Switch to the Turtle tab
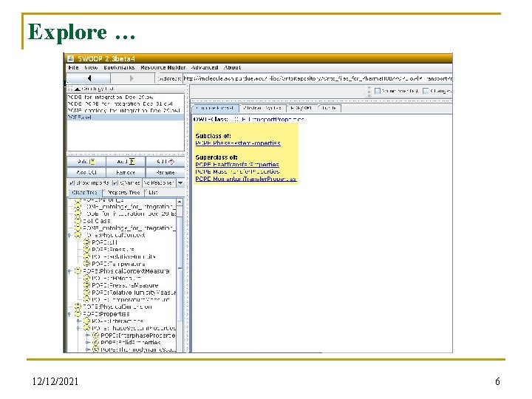Viewport: 532px width, 399px height. click(329, 108)
